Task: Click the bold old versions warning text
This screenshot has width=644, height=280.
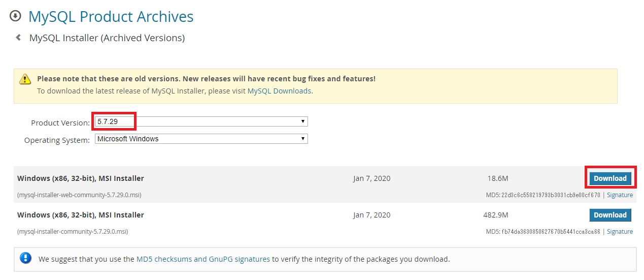Action: pyautogui.click(x=207, y=79)
